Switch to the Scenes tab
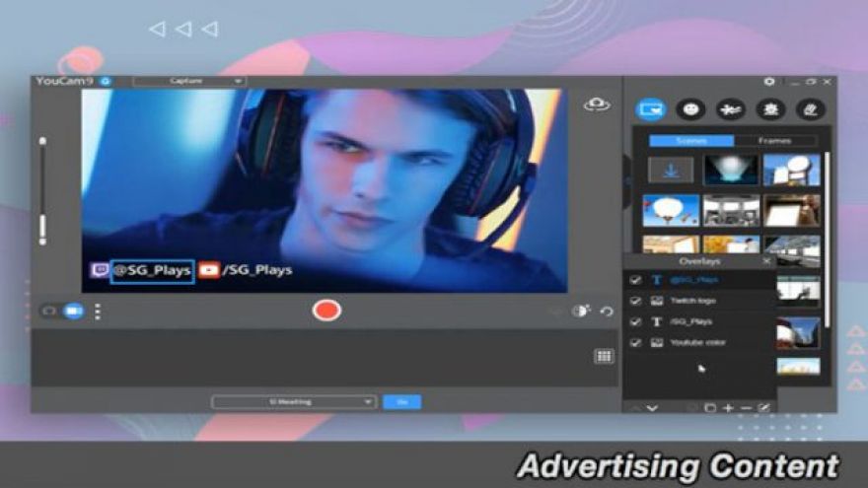 click(x=691, y=141)
